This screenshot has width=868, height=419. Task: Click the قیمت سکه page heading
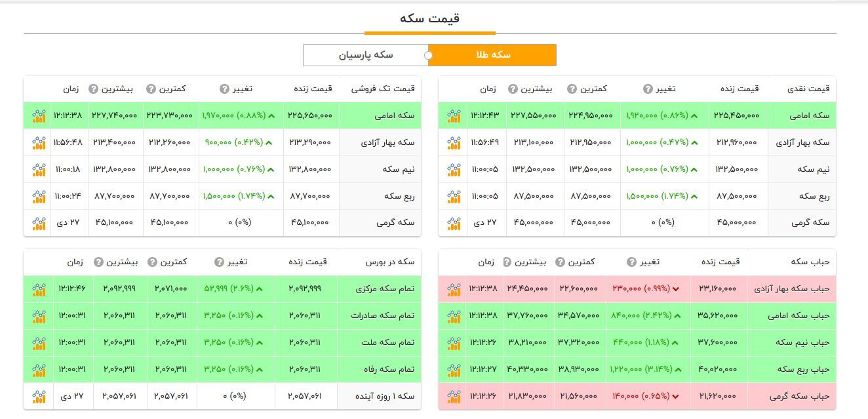(430, 18)
